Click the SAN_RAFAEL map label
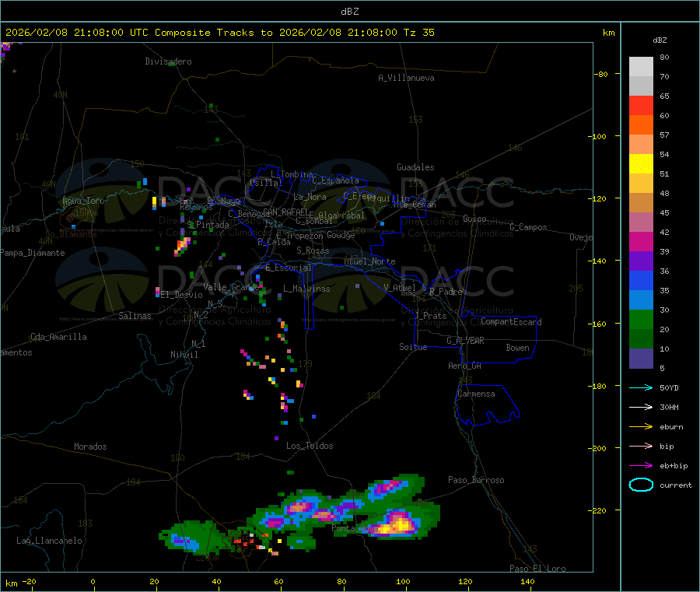Screen dimensions: 700x592 (x=285, y=212)
